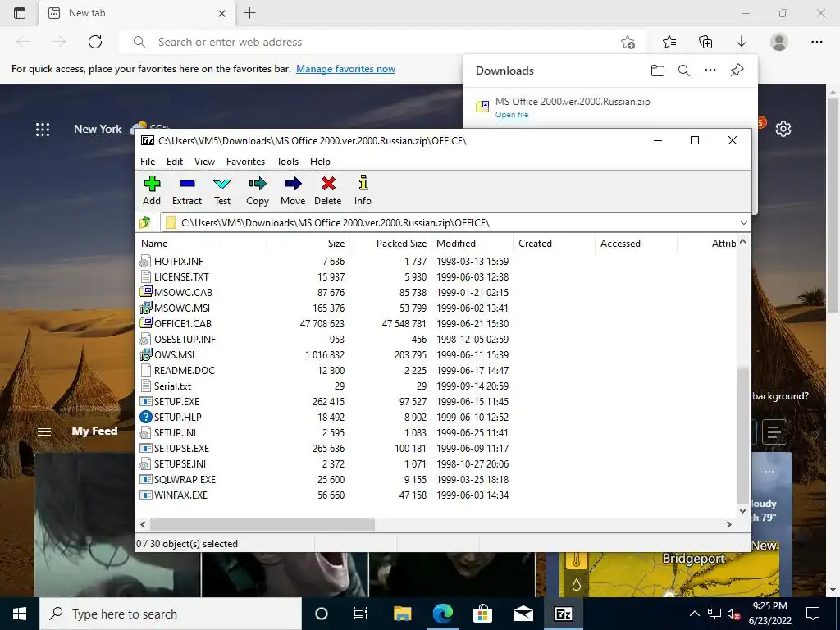Open new tab page settings gear
Viewport: 840px width, 630px height.
(783, 129)
